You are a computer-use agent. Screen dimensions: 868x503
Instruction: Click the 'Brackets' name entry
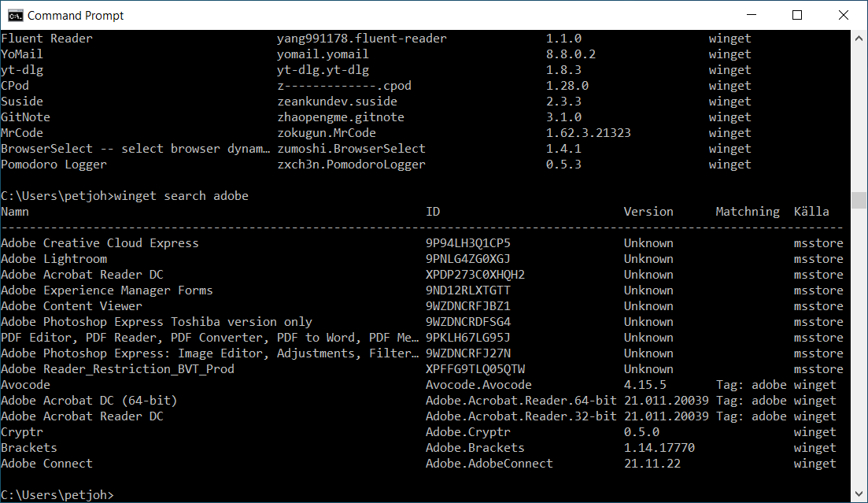[x=29, y=448]
